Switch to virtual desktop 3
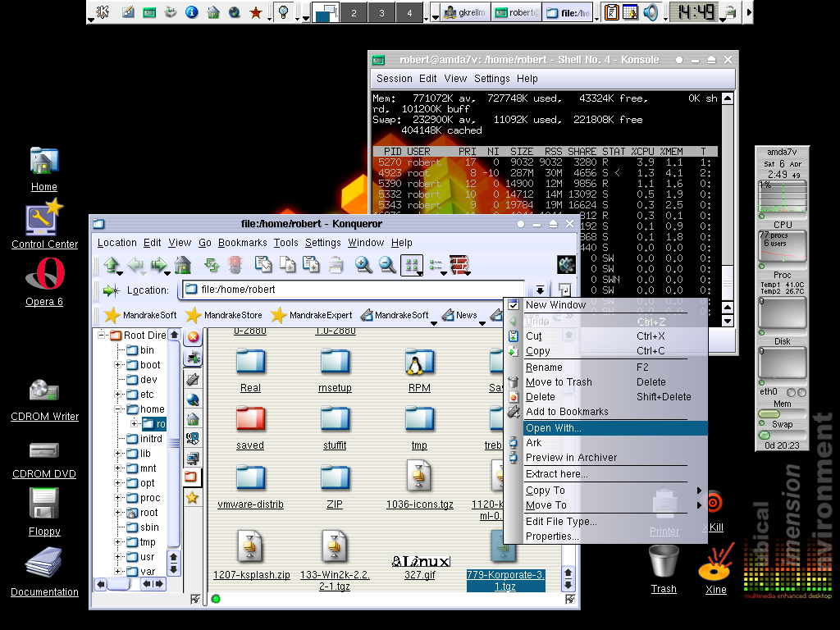840x630 pixels. coord(381,13)
